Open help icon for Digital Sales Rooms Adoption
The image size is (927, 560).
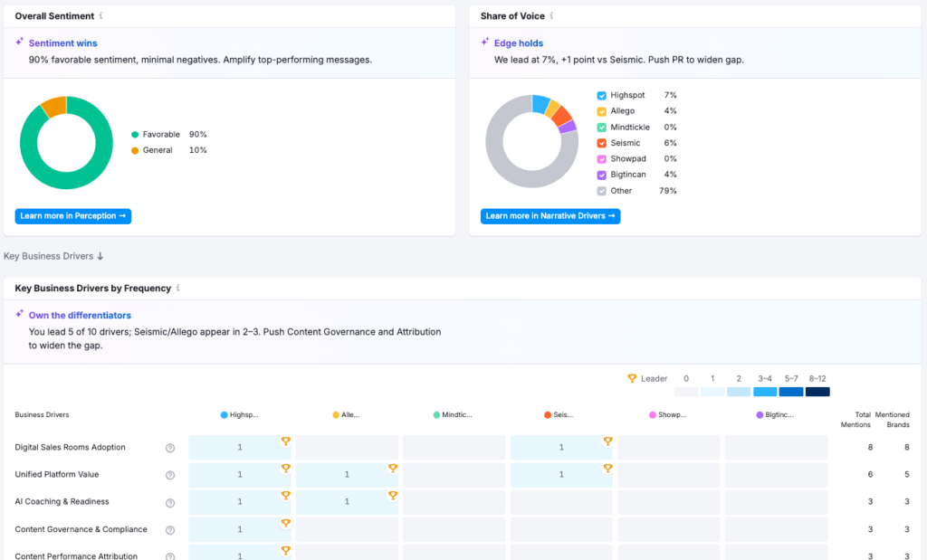[169, 448]
